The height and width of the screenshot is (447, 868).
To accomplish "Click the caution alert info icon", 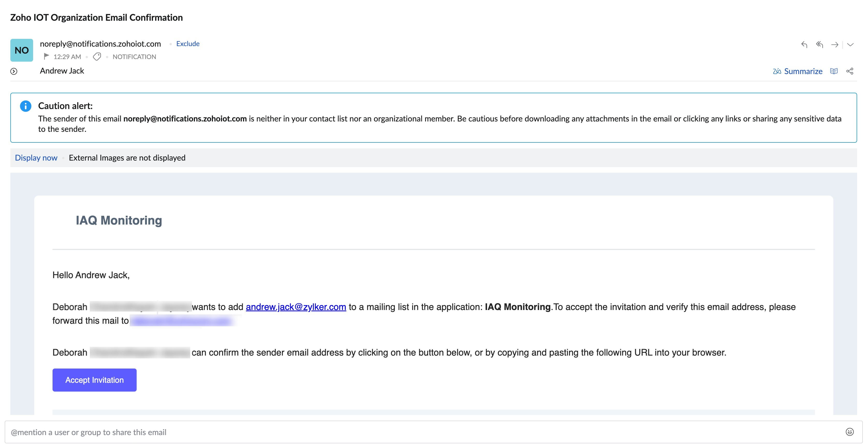I will (x=26, y=106).
